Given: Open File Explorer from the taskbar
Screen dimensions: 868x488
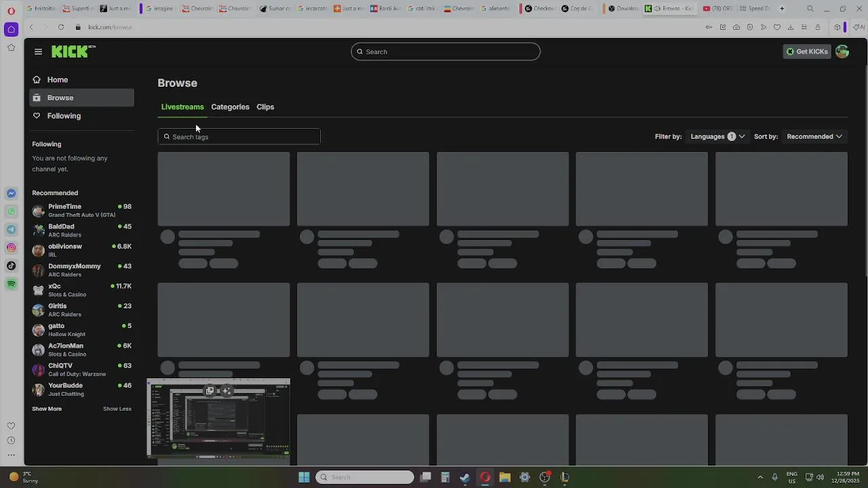Looking at the screenshot, I should coord(505,477).
